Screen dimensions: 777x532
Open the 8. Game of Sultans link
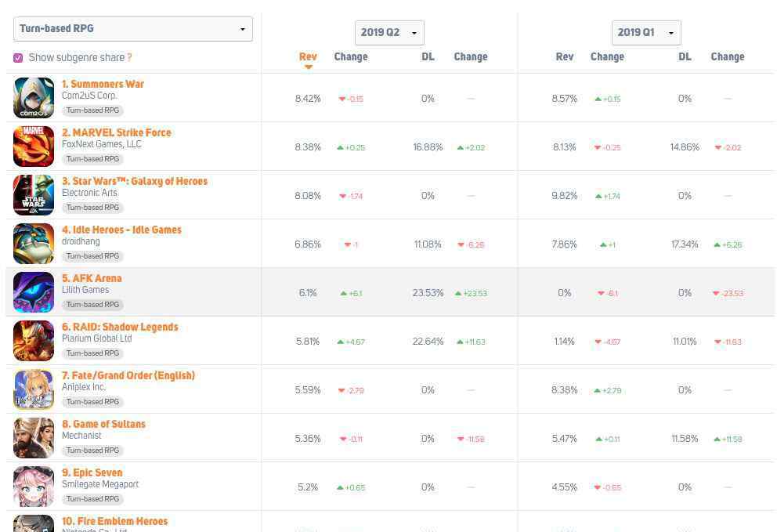(x=104, y=425)
